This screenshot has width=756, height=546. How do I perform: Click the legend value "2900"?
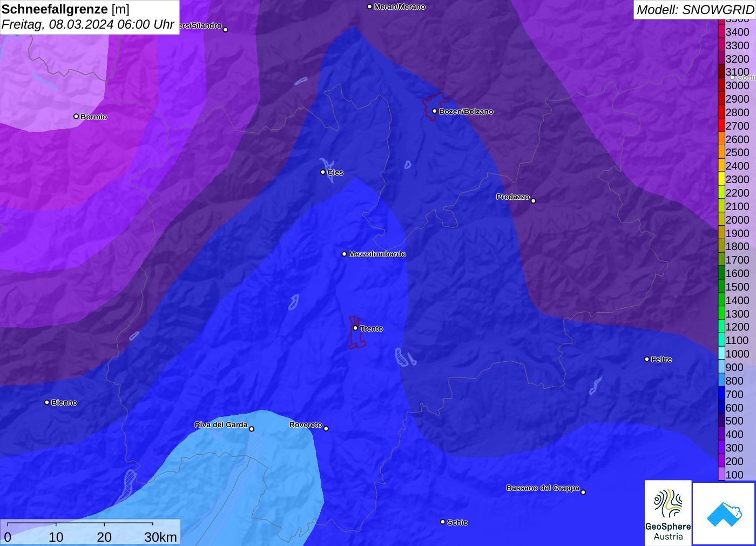point(738,99)
